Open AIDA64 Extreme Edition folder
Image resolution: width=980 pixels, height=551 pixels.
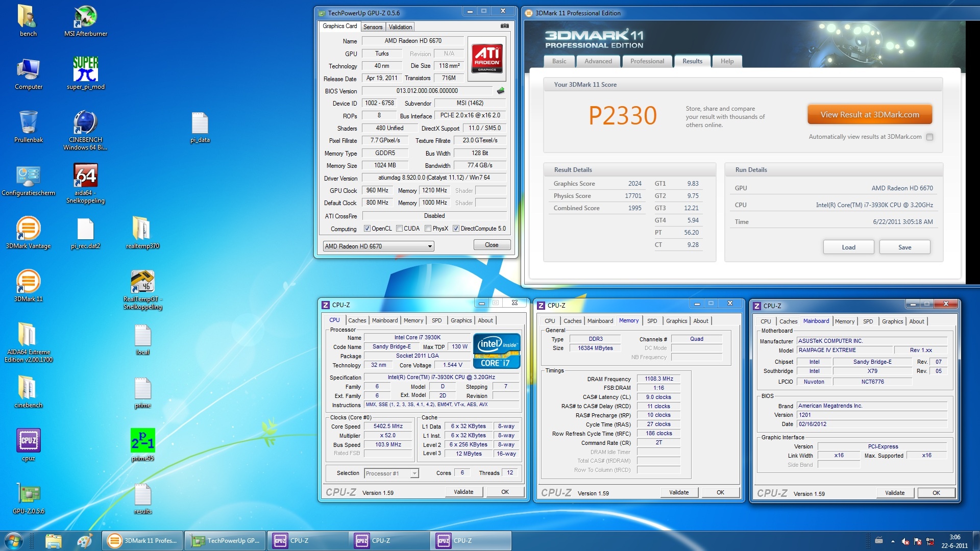28,342
